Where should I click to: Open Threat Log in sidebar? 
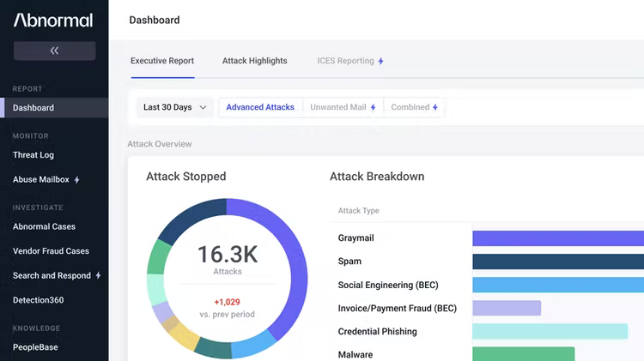tap(33, 155)
